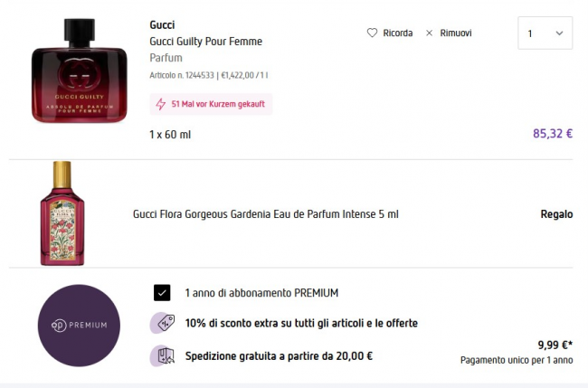Click the quantity dropdown chevron arrow
The width and height of the screenshot is (588, 388).
click(x=558, y=33)
